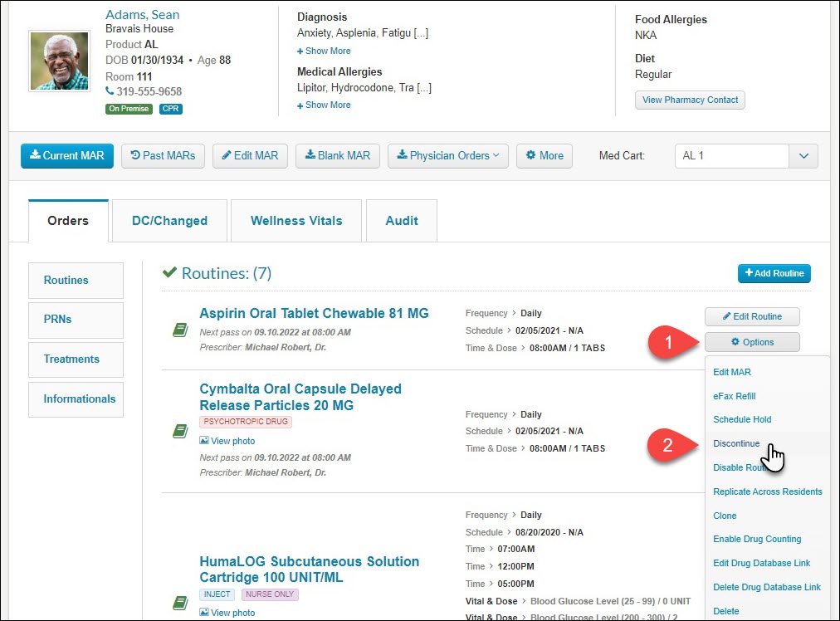
Task: Click the download icon on Current MAR button
Action: coord(32,155)
